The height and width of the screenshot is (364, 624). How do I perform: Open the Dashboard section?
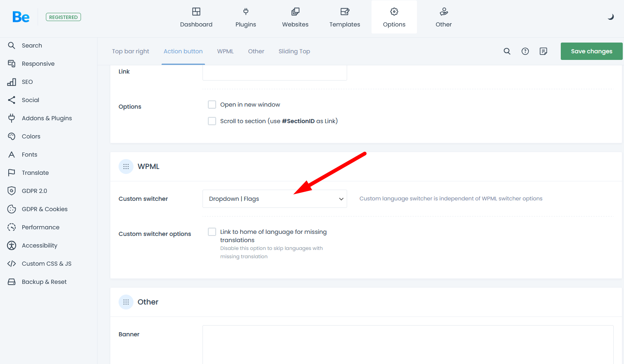tap(196, 17)
